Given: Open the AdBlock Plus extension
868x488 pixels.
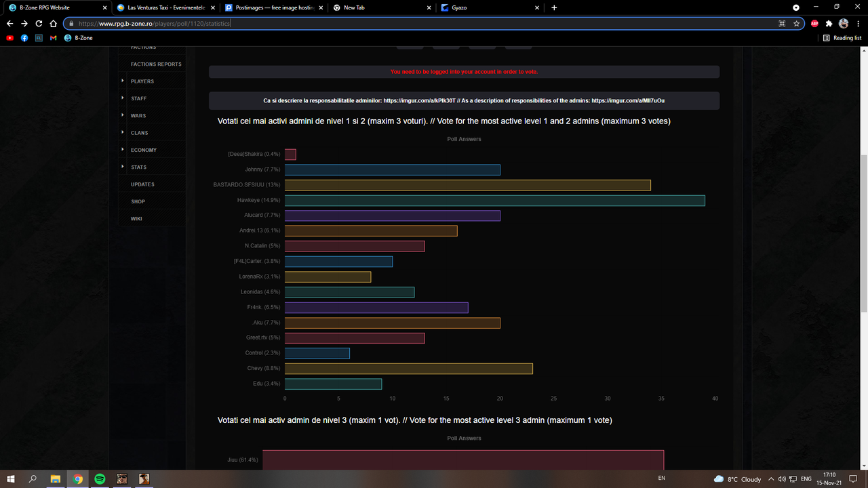Looking at the screenshot, I should [814, 23].
